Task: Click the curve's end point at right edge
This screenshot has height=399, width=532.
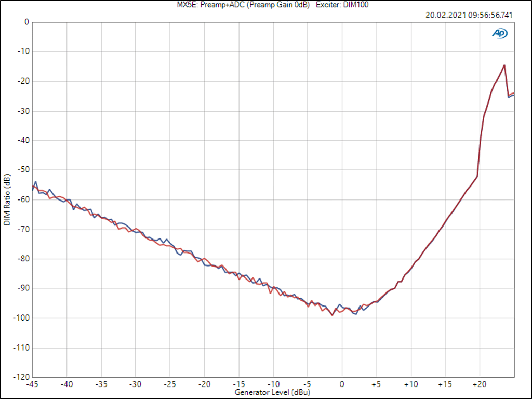Action: (513, 94)
